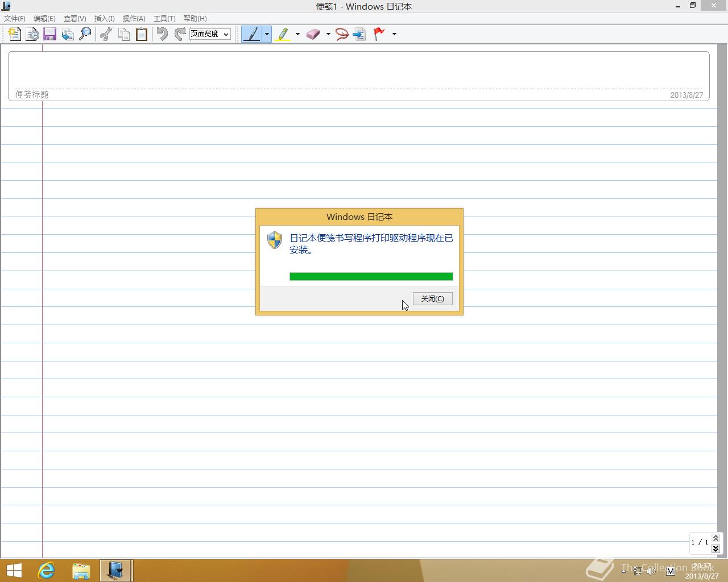Open the eraser options dropdown arrow
The height and width of the screenshot is (582, 728).
click(x=328, y=34)
